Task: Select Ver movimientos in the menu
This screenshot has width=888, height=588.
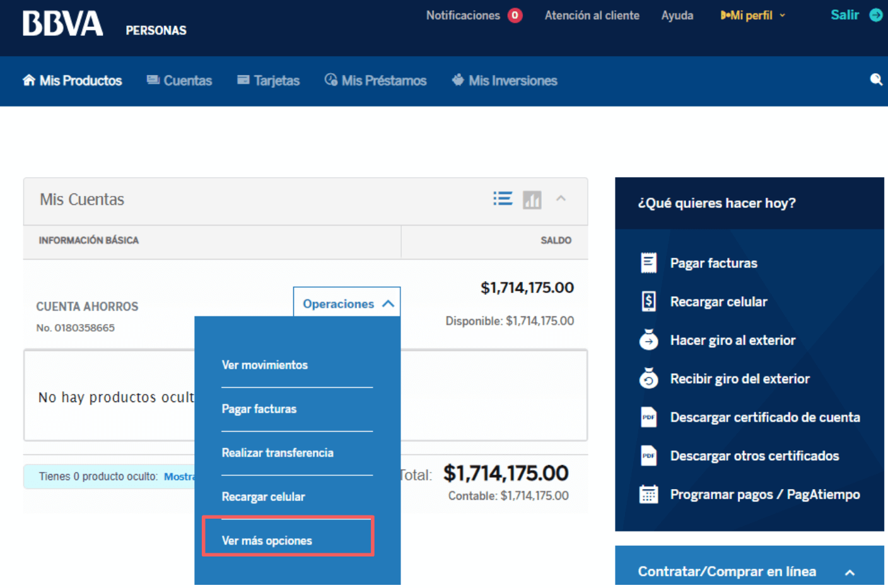Action: (x=265, y=365)
